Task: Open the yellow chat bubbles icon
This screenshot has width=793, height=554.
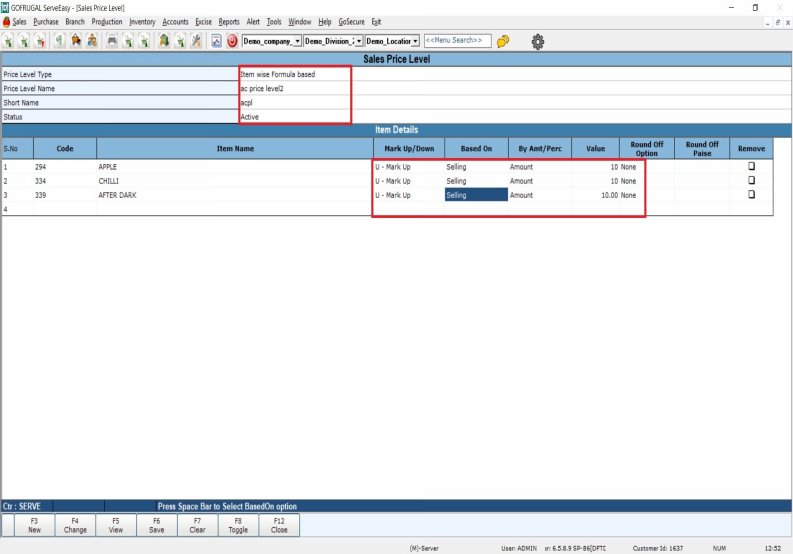Action: pyautogui.click(x=503, y=41)
